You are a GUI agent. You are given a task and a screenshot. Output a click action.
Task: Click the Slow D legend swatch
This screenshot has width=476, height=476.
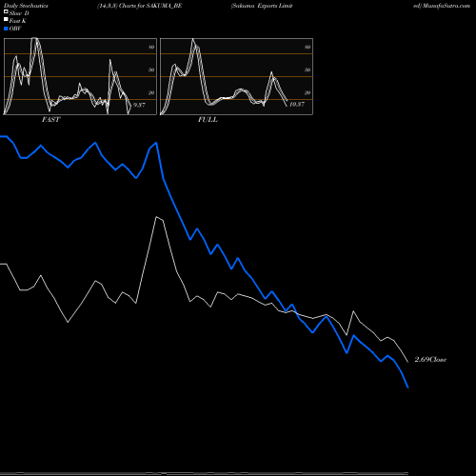6,12
